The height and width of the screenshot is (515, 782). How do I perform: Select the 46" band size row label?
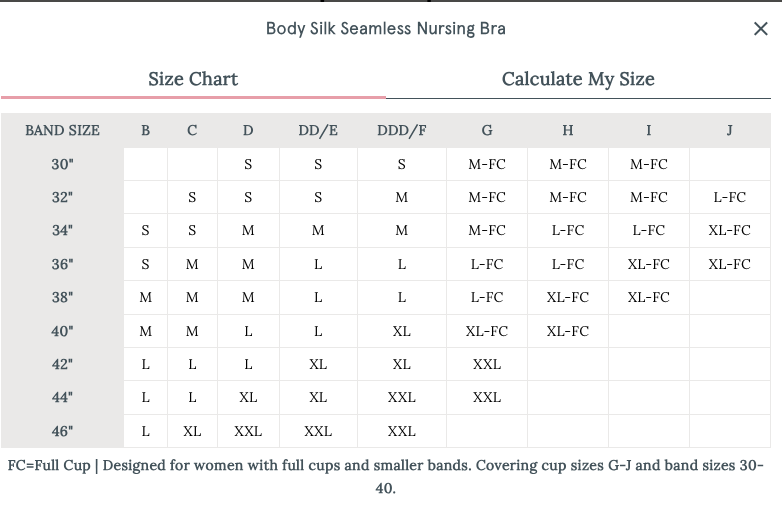point(62,431)
